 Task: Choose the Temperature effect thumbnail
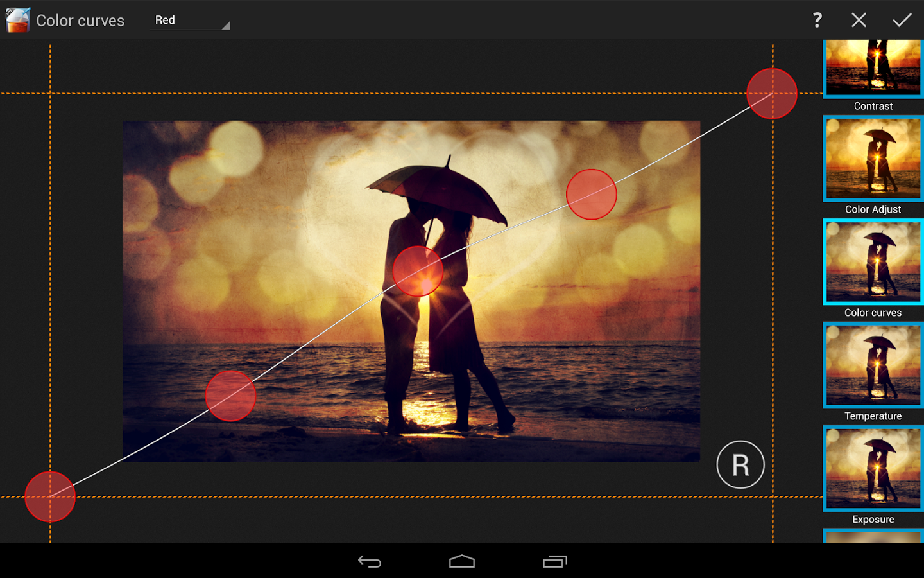point(873,365)
